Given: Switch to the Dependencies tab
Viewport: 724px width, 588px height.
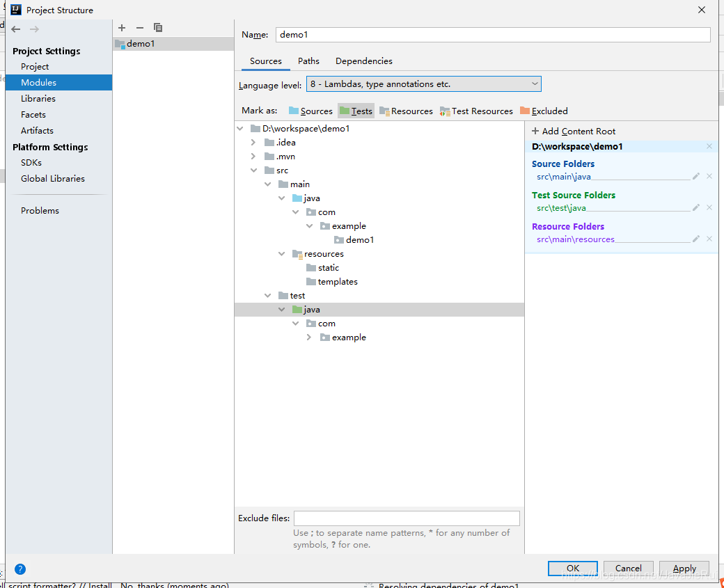Looking at the screenshot, I should [364, 61].
